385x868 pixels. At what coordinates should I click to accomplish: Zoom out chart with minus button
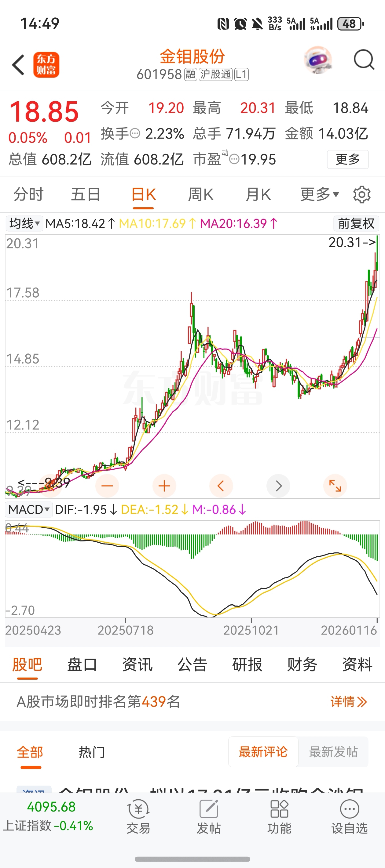[107, 486]
